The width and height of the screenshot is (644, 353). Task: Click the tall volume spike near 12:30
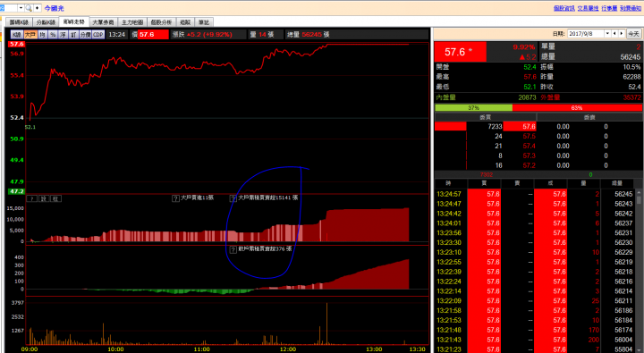click(x=327, y=324)
